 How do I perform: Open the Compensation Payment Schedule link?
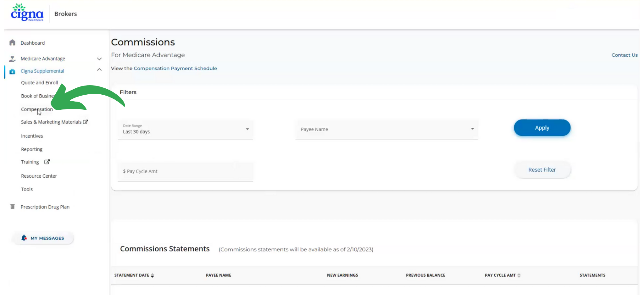[x=175, y=68]
